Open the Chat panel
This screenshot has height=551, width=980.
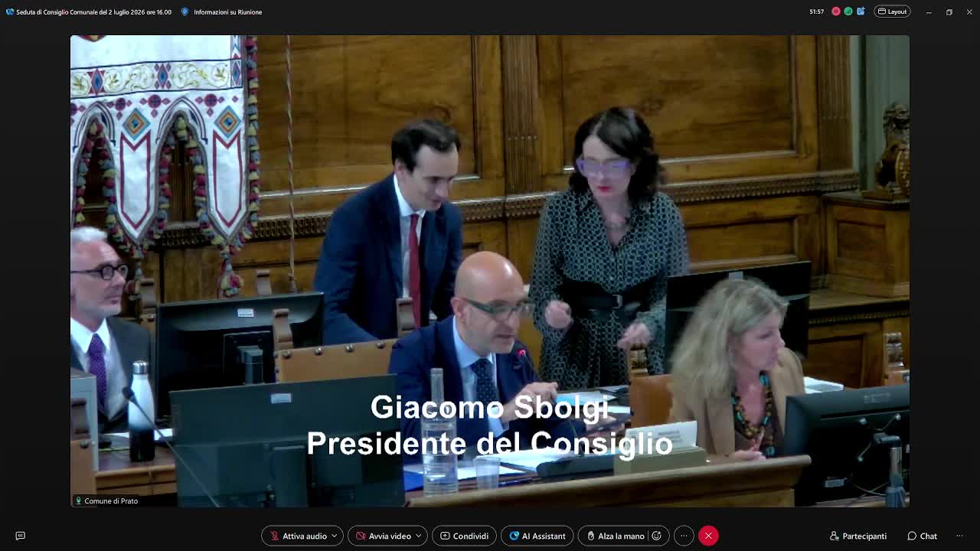point(922,536)
